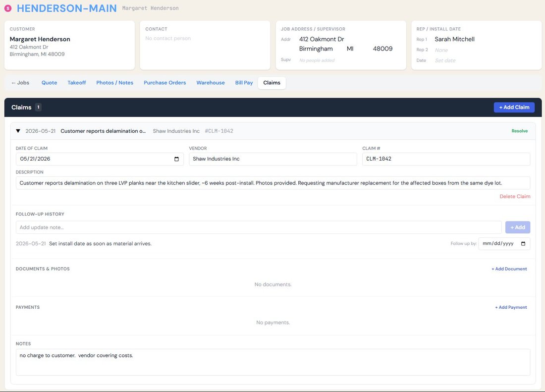Click No contact person placeholder

click(x=168, y=38)
